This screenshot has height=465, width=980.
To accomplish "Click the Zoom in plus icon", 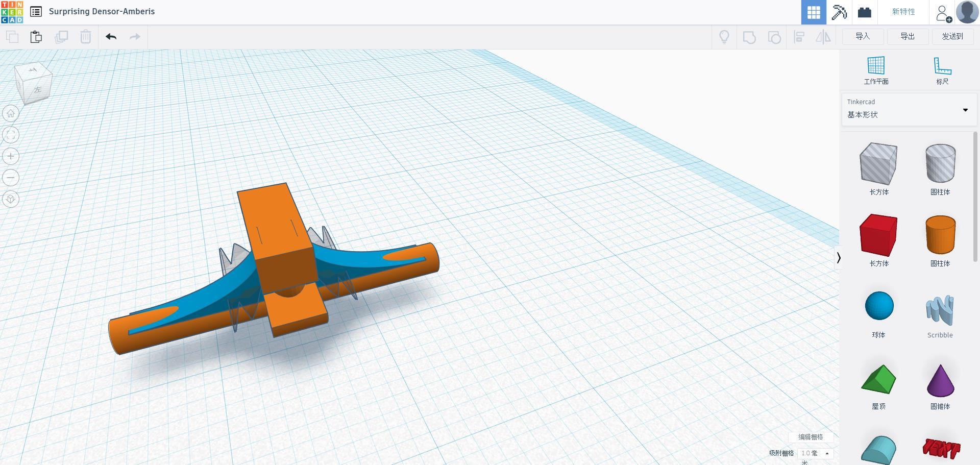I will 11,156.
